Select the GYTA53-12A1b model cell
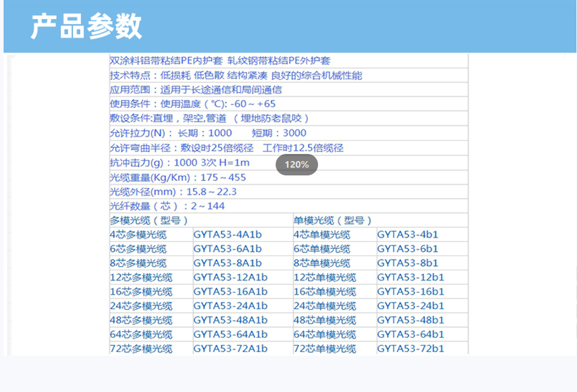Image resolution: width=577 pixels, height=392 pixels. coord(230,277)
